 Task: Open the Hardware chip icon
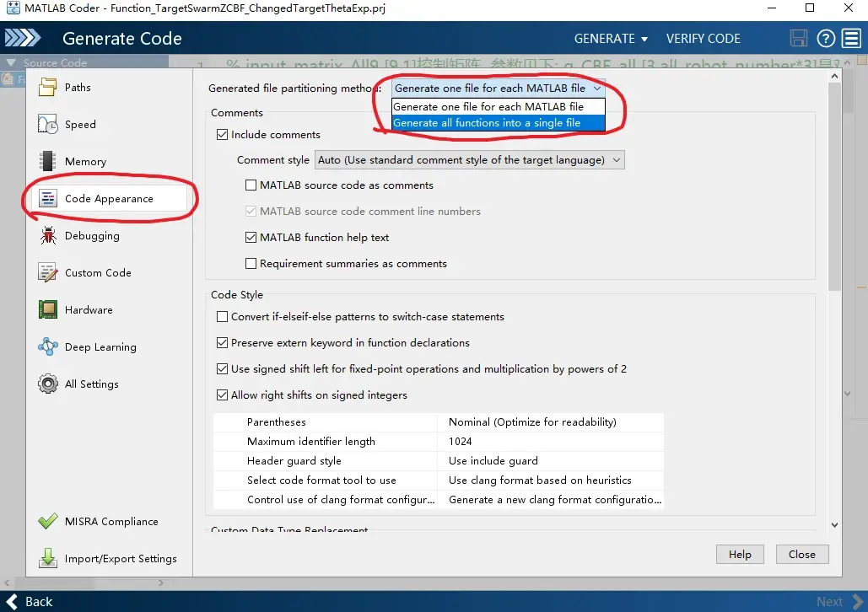point(47,310)
